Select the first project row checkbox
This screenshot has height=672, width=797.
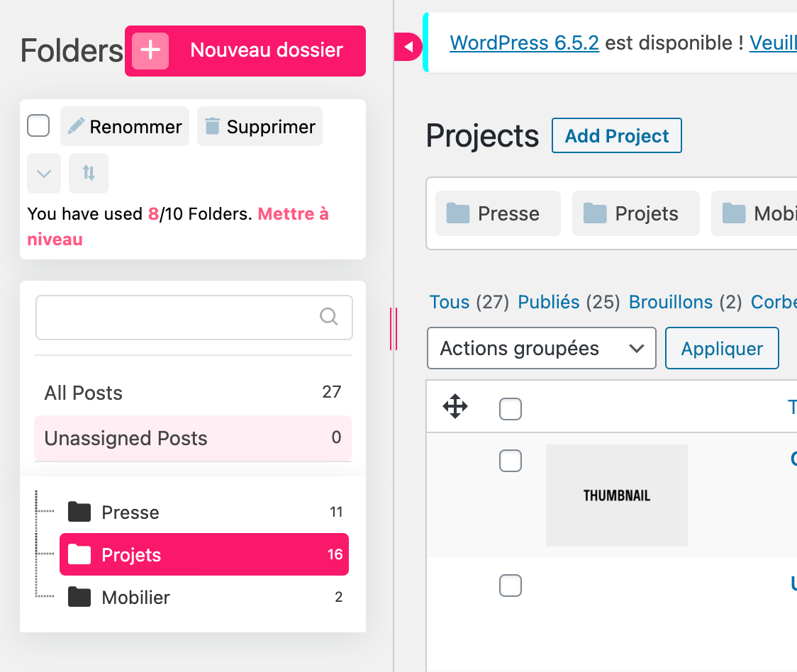[x=511, y=461]
